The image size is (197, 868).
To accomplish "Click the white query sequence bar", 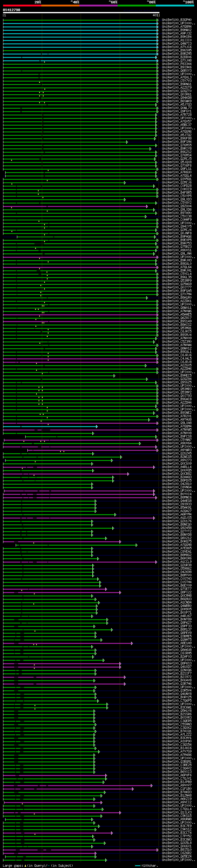I will pos(81,13).
